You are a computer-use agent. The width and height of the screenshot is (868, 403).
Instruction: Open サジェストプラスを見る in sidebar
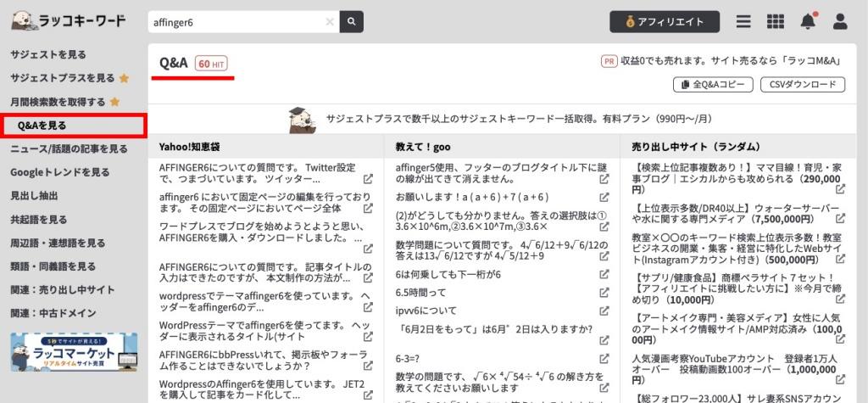point(63,78)
